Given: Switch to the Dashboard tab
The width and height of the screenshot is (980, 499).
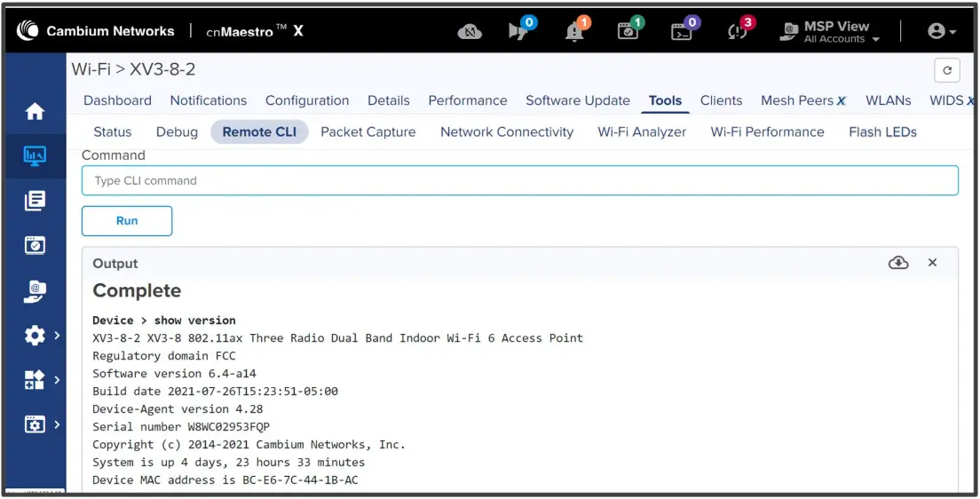Looking at the screenshot, I should (117, 100).
